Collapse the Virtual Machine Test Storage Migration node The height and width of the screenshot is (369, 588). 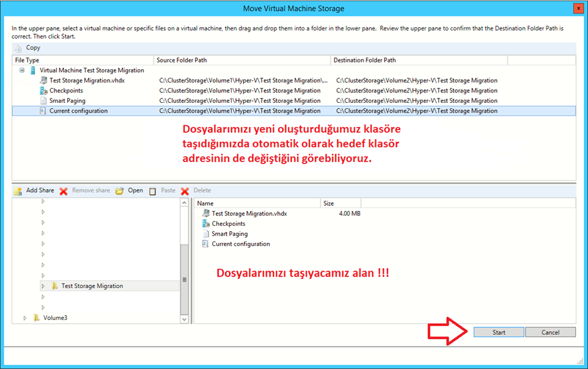[x=22, y=70]
